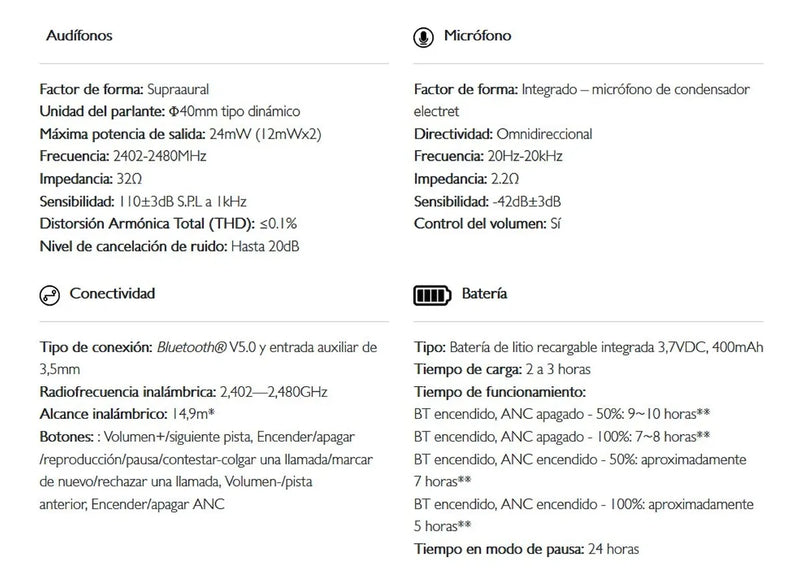
Task: Click the Batería heading text
Action: coord(485,294)
